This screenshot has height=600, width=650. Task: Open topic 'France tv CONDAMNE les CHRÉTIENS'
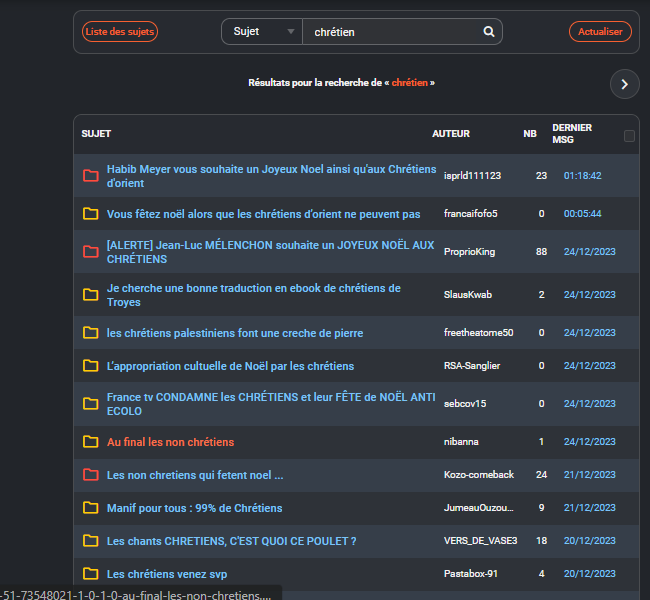(x=270, y=398)
